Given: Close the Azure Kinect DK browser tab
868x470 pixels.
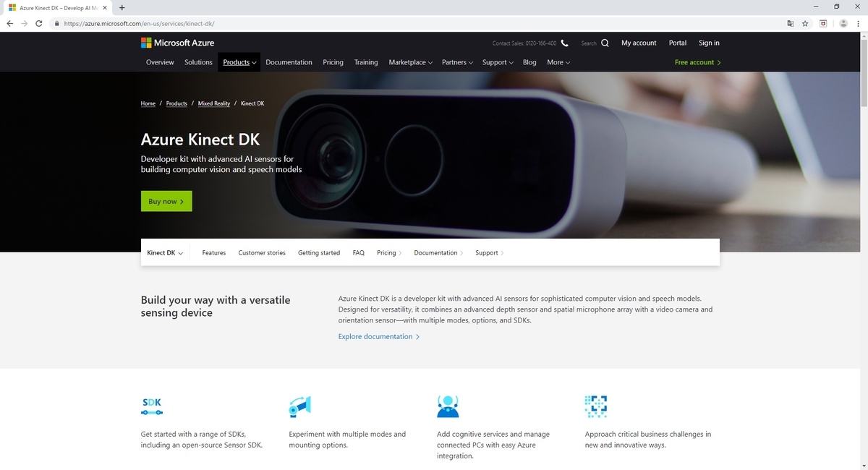Looking at the screenshot, I should pyautogui.click(x=106, y=7).
